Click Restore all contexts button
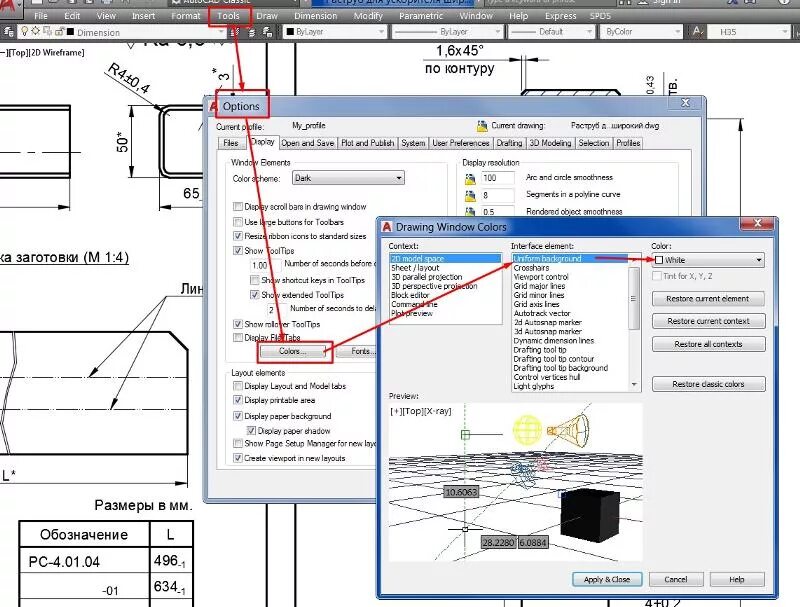This screenshot has height=607, width=800. click(x=708, y=344)
